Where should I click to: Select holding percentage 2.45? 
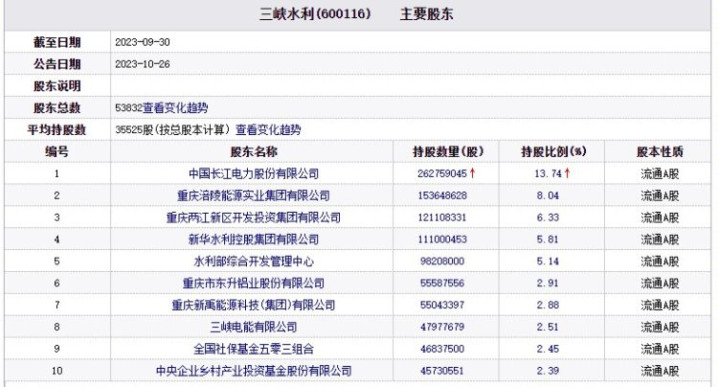coord(548,349)
